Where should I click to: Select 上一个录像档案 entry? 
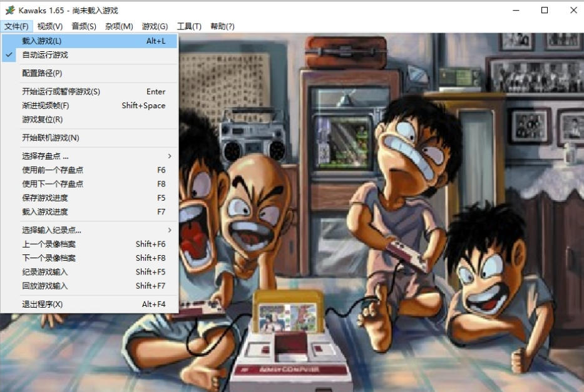(90, 244)
